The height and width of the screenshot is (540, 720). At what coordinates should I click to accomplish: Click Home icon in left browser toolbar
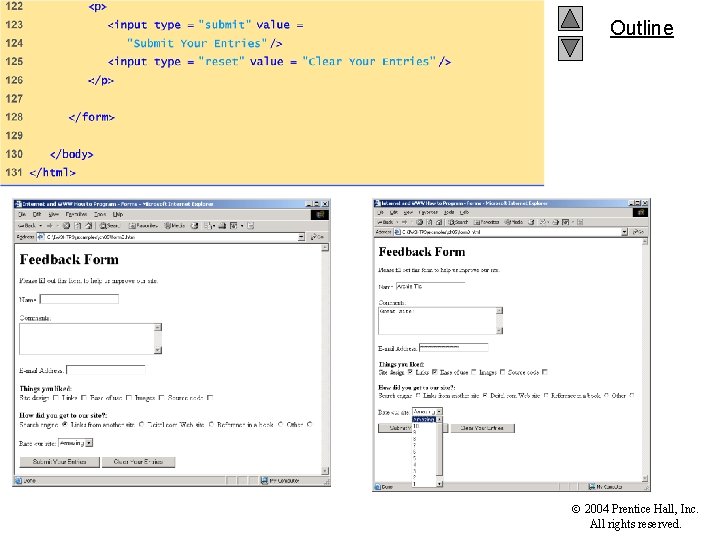89,225
